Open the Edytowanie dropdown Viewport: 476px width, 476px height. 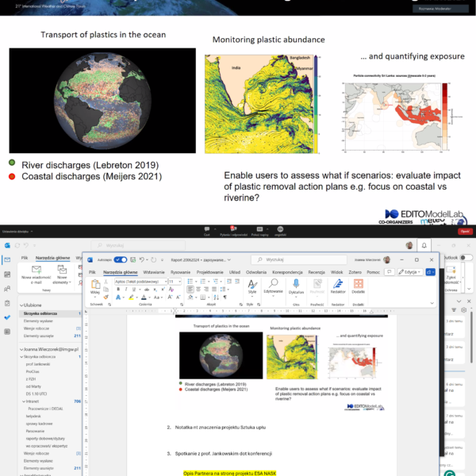273,287
